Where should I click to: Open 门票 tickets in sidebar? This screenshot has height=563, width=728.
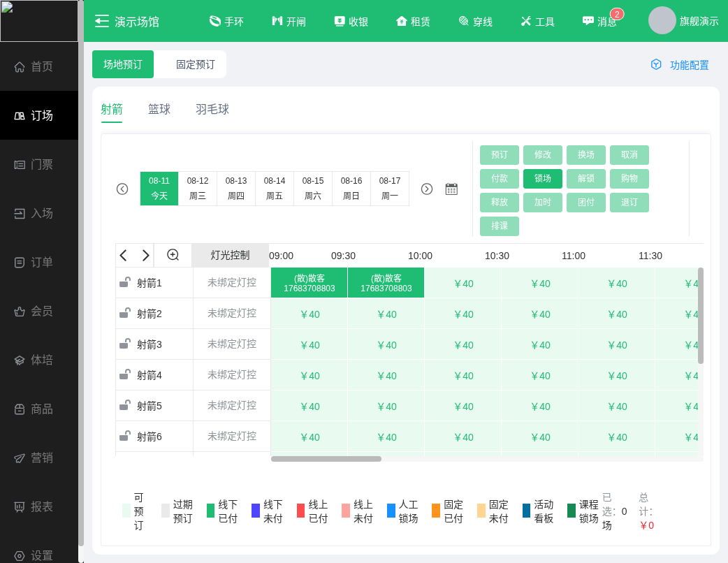(x=39, y=164)
